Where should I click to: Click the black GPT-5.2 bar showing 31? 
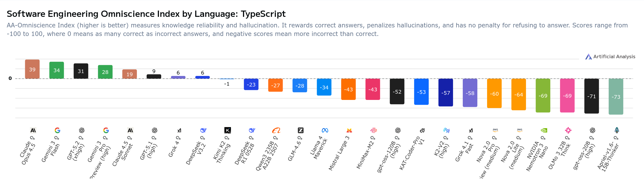coord(81,71)
